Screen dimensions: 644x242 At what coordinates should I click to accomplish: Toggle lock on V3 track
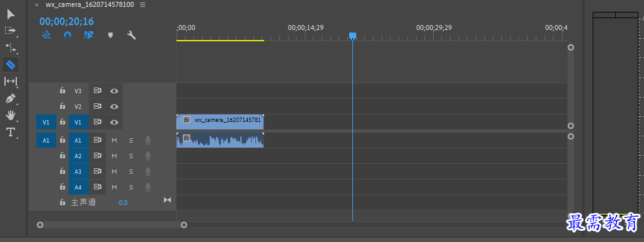tap(63, 91)
